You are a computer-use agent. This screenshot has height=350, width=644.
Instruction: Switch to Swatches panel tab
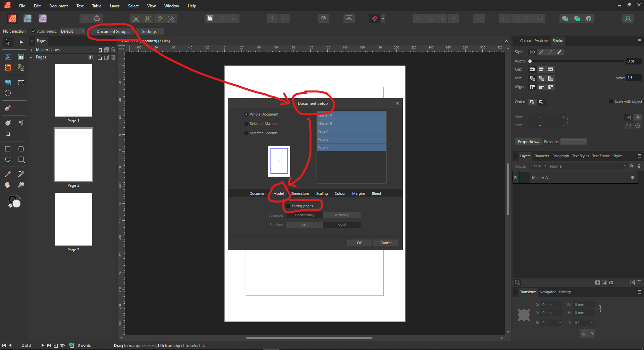(542, 41)
